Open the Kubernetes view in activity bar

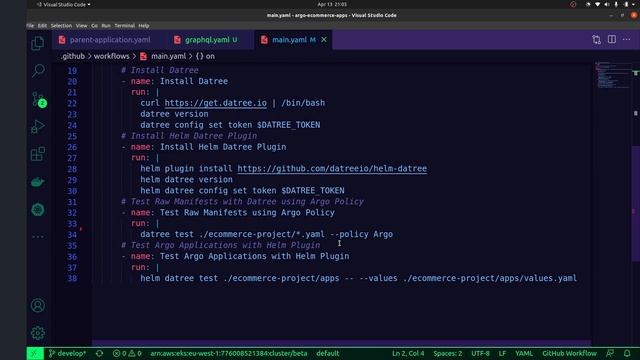(38, 210)
